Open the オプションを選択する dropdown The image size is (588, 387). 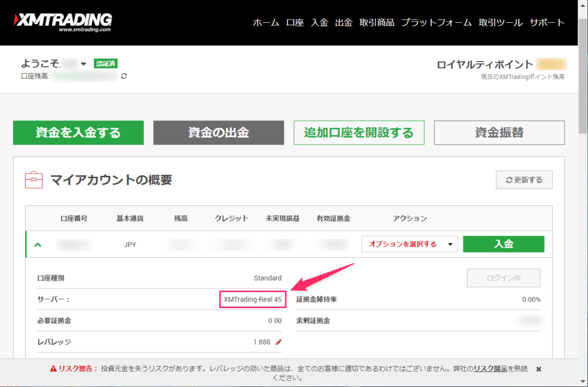tap(409, 244)
